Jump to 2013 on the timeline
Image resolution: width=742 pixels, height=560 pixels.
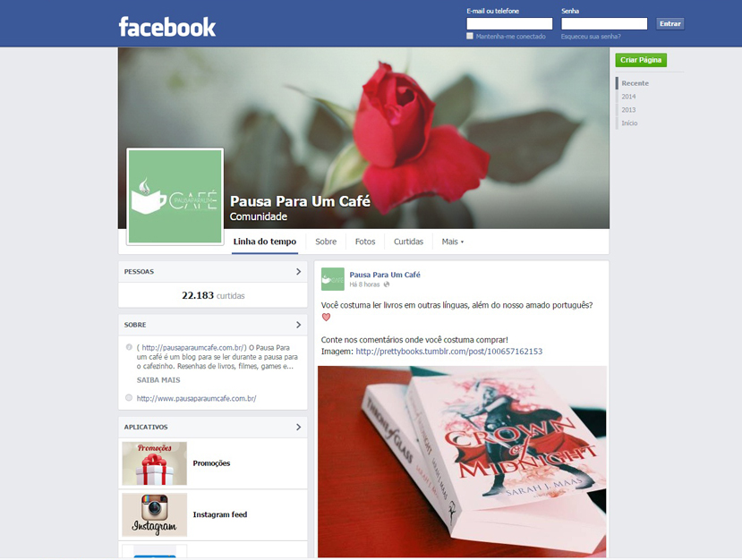pyautogui.click(x=628, y=110)
